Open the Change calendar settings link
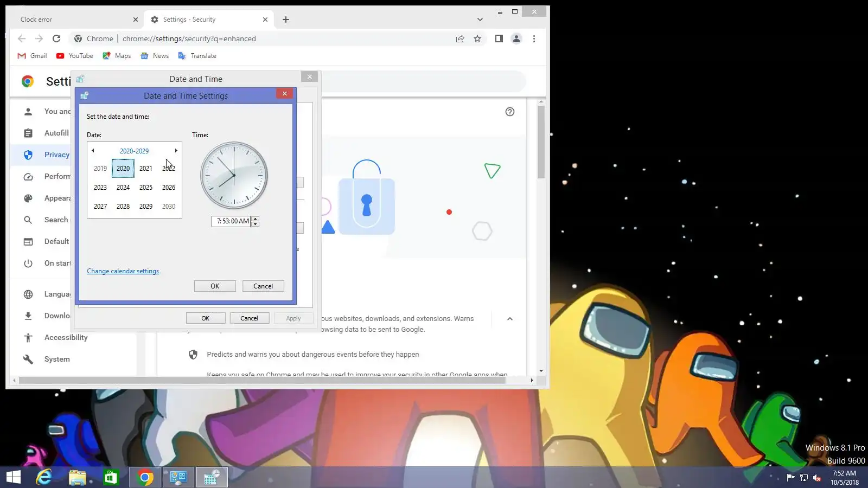The width and height of the screenshot is (868, 488). click(x=123, y=271)
